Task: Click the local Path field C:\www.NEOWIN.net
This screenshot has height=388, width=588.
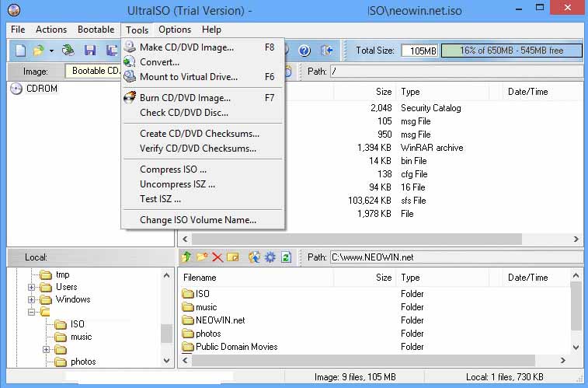Action: (457, 257)
